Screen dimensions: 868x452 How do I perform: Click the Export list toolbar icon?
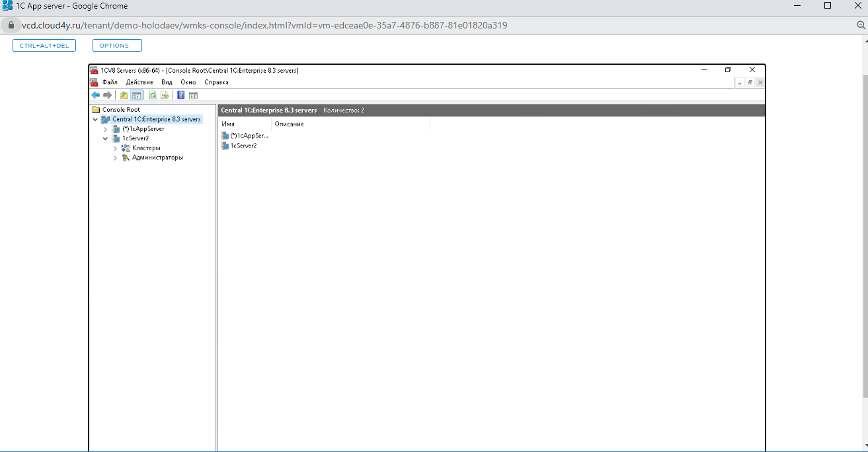(x=165, y=95)
